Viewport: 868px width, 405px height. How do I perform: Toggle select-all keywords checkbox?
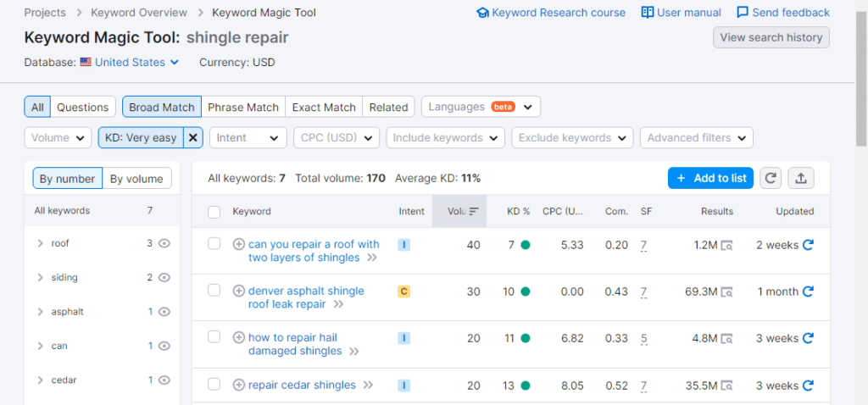(214, 212)
